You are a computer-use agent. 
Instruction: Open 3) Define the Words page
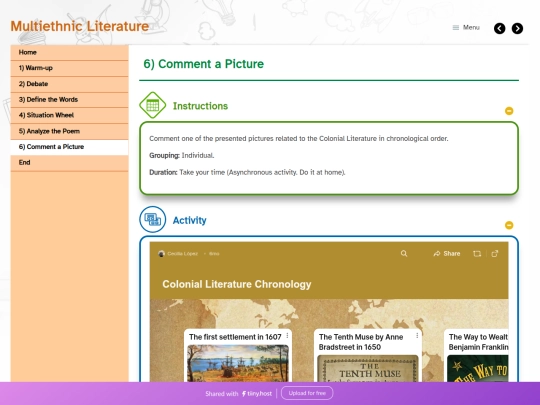[69, 100]
